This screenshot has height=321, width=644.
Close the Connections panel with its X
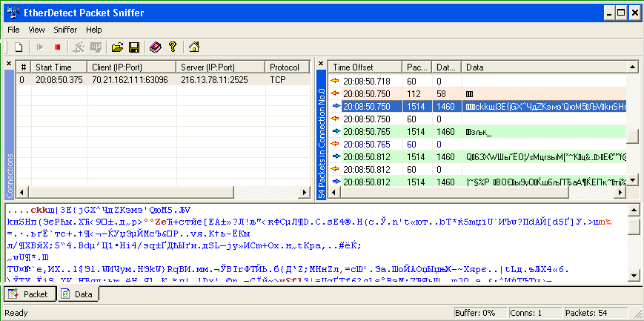click(x=9, y=63)
